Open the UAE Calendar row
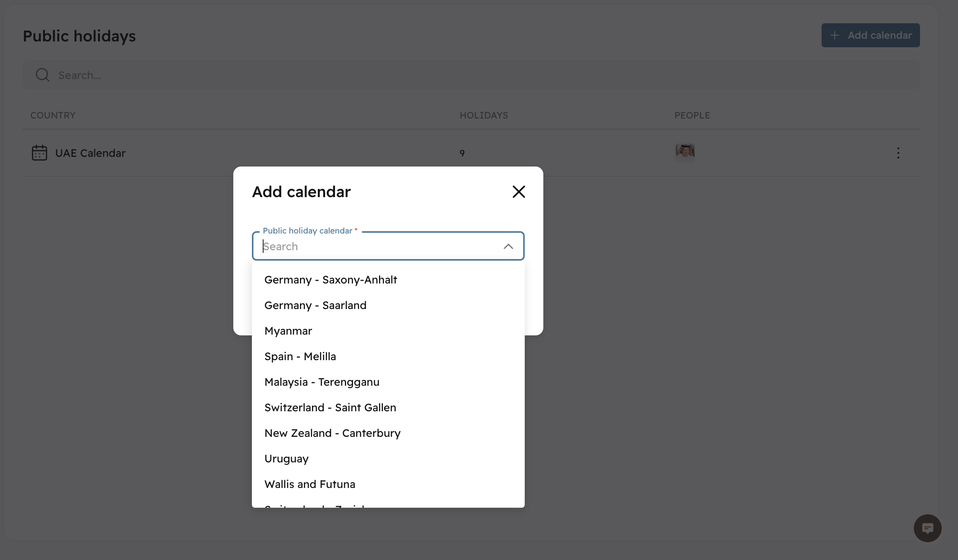958x560 pixels. coord(90,153)
